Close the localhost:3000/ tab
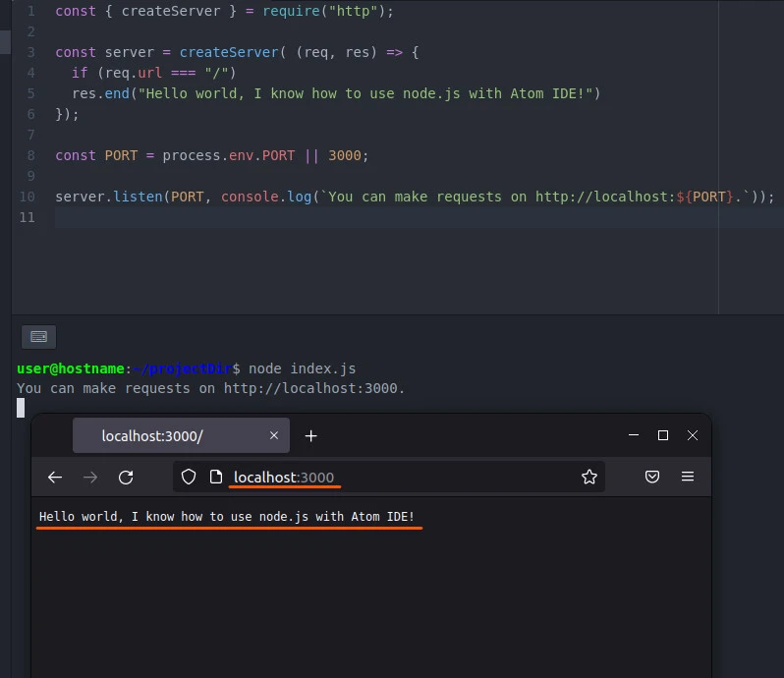The width and height of the screenshot is (784, 678). click(x=274, y=436)
